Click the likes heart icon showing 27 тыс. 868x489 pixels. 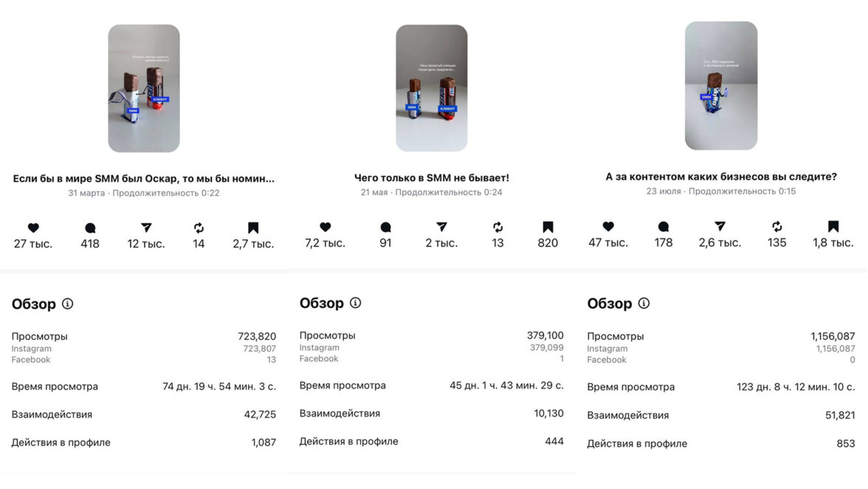(33, 228)
